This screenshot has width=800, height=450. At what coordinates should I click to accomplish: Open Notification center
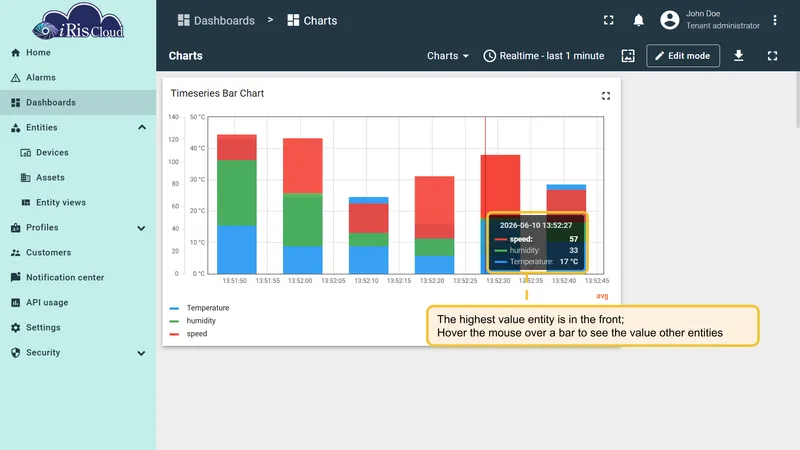coord(78,278)
